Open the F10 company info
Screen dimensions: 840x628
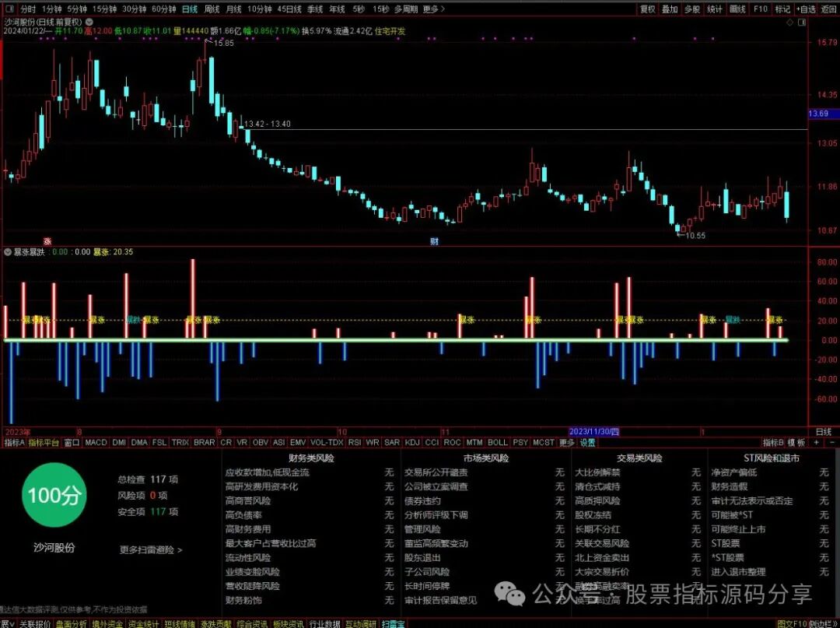tap(760, 9)
